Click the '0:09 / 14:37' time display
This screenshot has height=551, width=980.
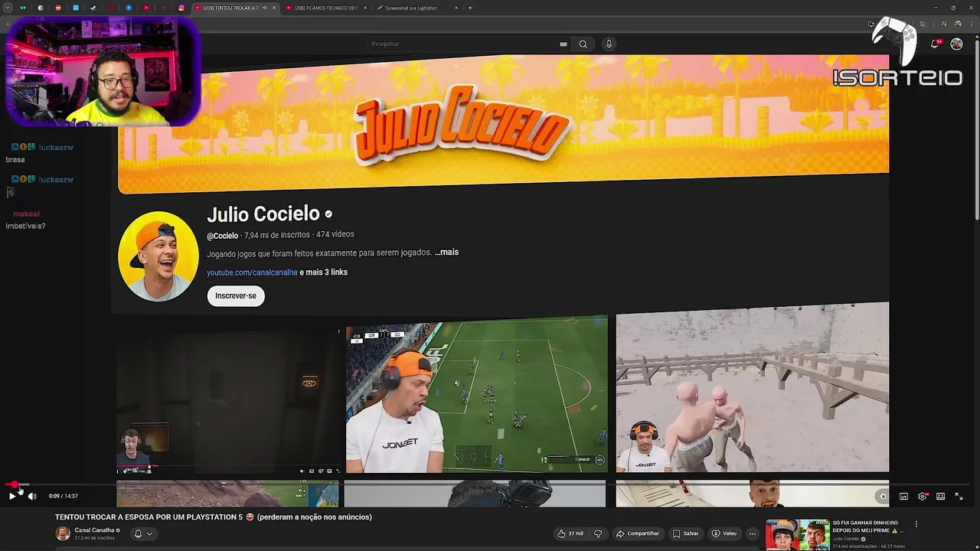63,496
